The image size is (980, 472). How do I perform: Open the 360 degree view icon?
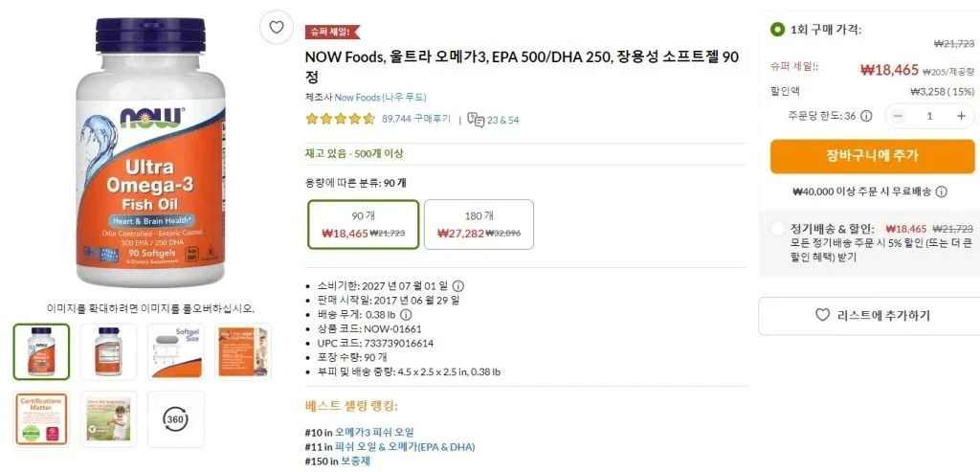(176, 419)
